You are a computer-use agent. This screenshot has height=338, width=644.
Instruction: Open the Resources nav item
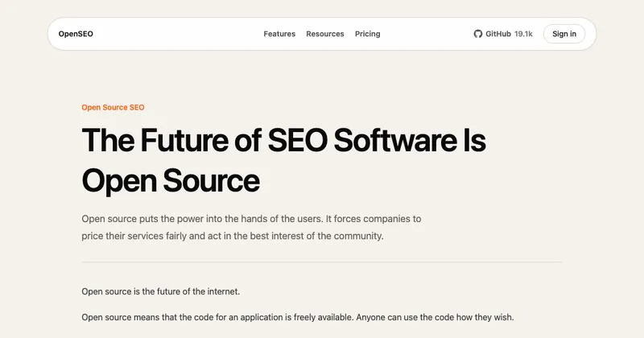pos(325,34)
